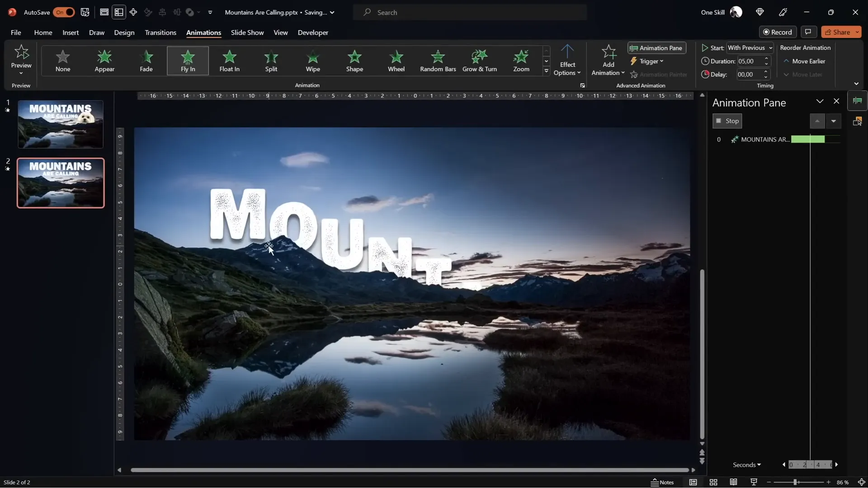The image size is (868, 488).
Task: Apply the Appear animation effect
Action: tap(104, 61)
